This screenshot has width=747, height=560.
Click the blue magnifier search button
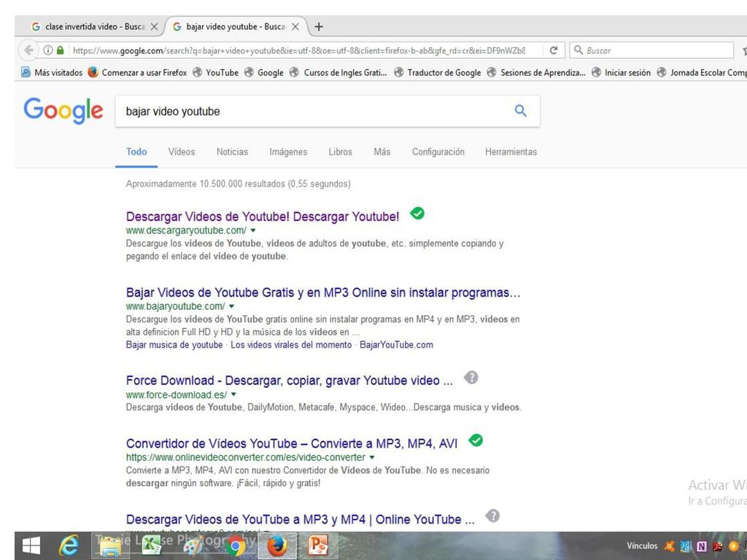pos(521,111)
